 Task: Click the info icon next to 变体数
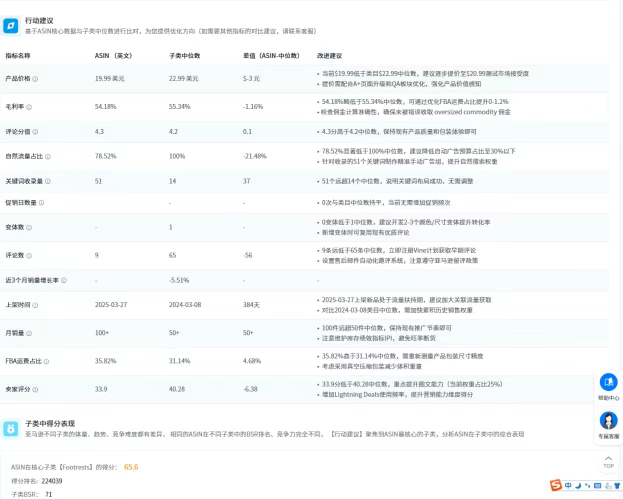tap(29, 227)
